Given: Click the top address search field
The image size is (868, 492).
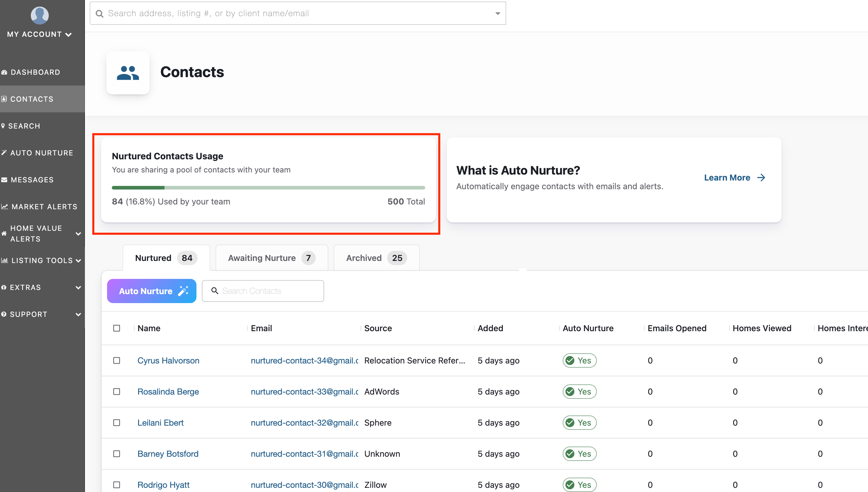Looking at the screenshot, I should (298, 13).
